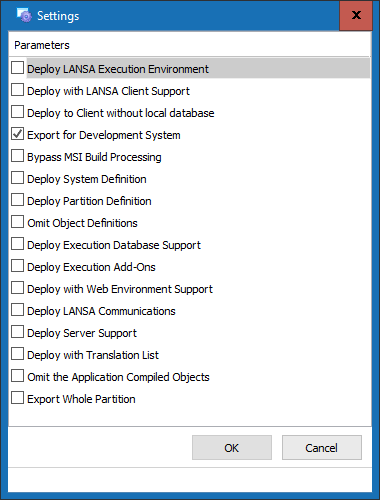Screen dimensions: 380x500
Task: Click the Cancel button
Action: pos(322,448)
